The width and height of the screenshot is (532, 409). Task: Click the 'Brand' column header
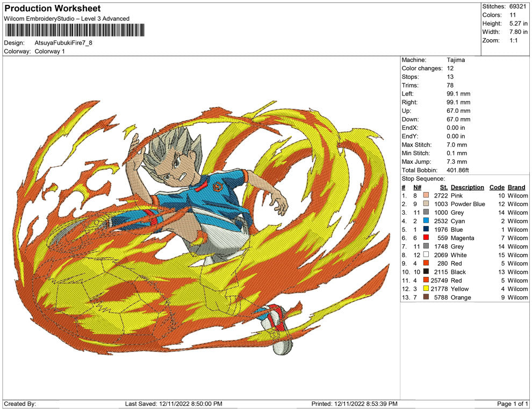coord(516,187)
